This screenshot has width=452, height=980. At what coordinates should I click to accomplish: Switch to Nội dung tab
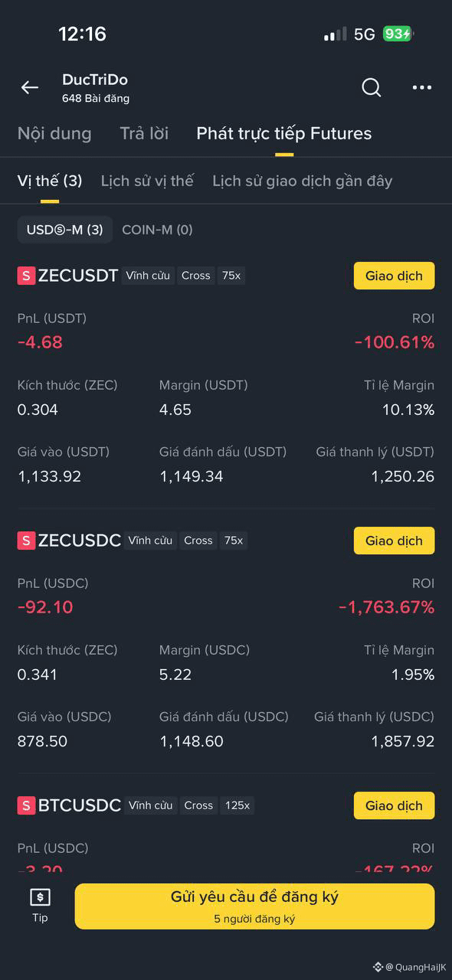coord(54,133)
